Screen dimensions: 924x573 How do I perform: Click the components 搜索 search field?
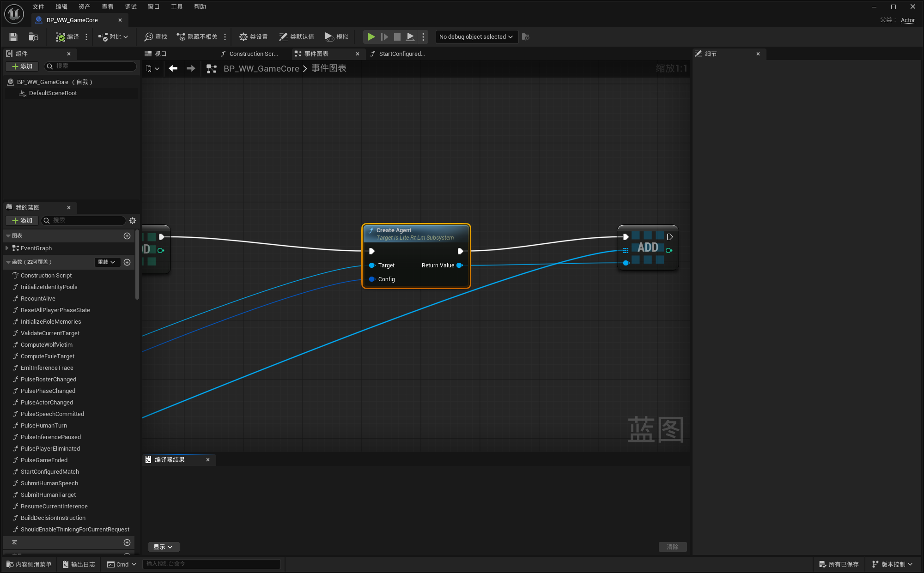pos(90,66)
